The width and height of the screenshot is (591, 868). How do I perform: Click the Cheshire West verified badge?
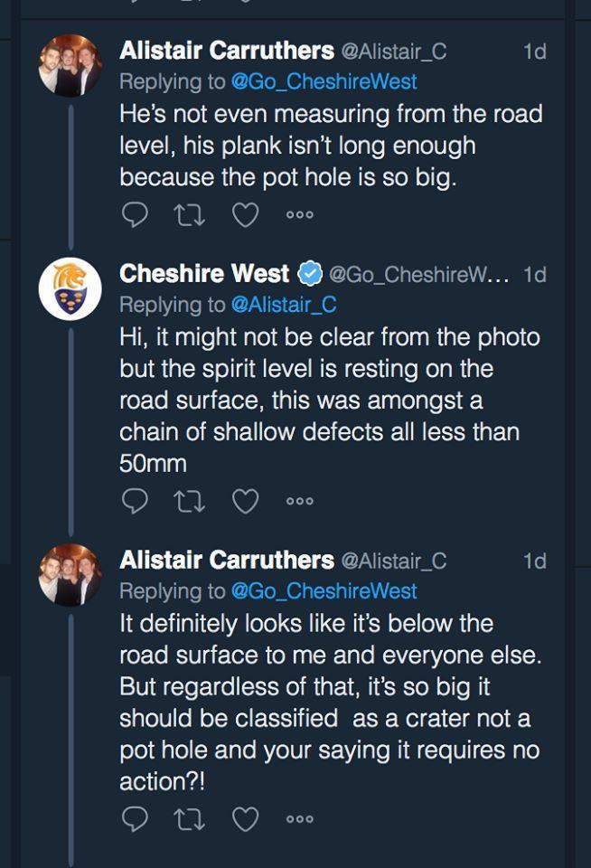point(310,273)
